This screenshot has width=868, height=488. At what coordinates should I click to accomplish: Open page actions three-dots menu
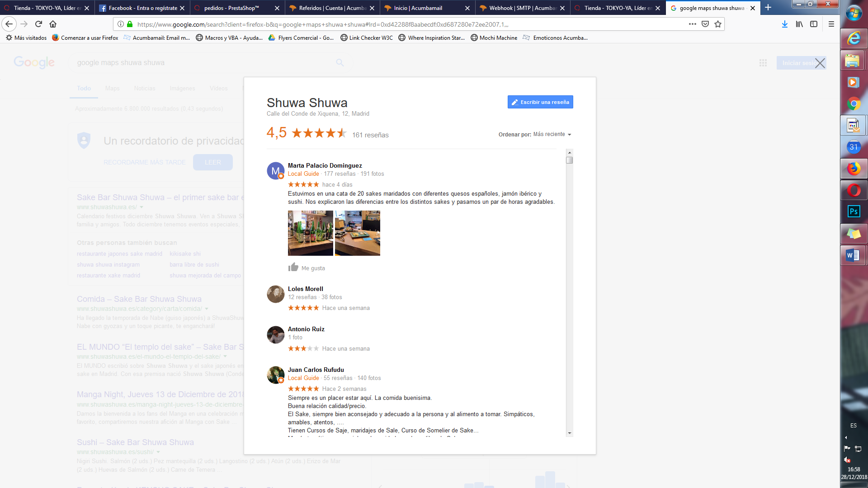click(x=692, y=24)
